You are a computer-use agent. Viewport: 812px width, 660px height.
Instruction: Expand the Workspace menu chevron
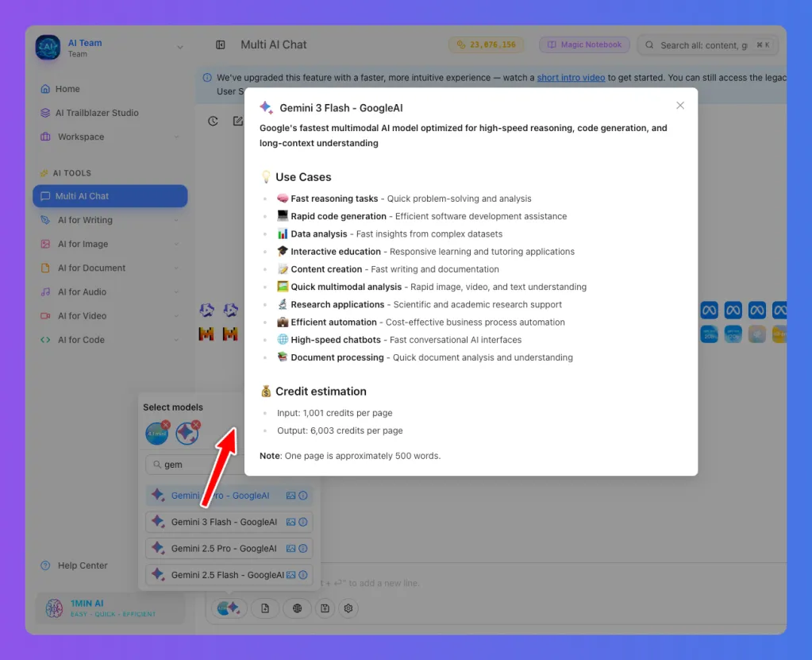[176, 137]
